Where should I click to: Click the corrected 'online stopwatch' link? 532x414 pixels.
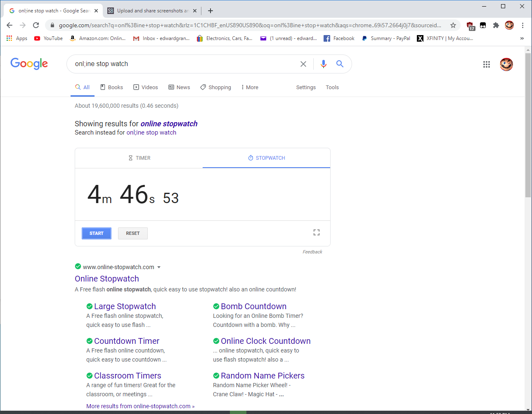click(169, 124)
